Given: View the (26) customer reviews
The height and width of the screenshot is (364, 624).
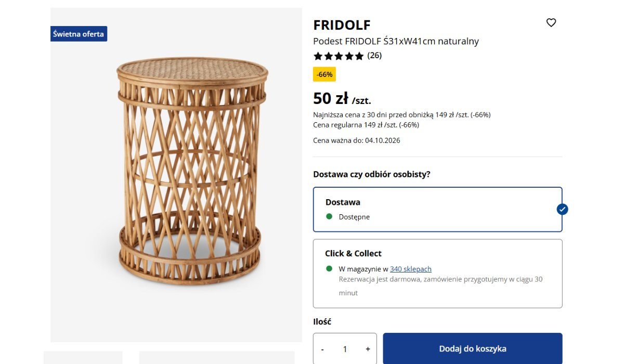Looking at the screenshot, I should [374, 56].
